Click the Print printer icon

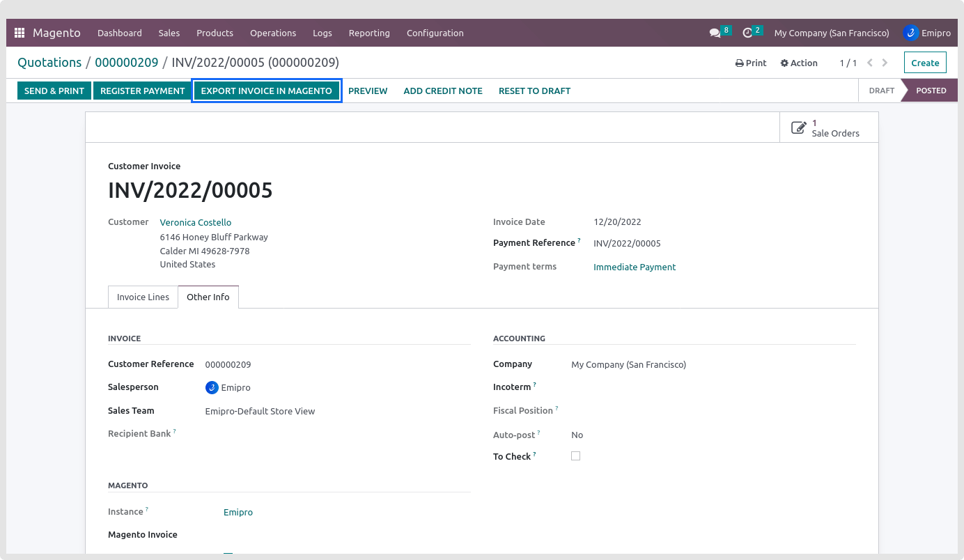tap(740, 63)
